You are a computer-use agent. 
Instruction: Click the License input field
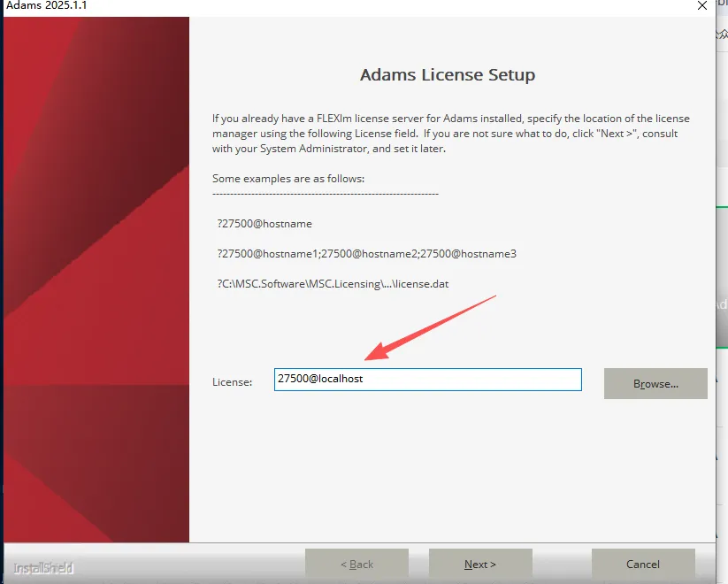point(427,380)
